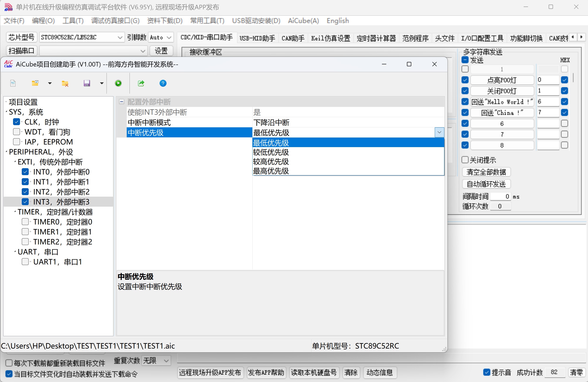
Task: Select the 项目设置 tree item
Action: 23,102
